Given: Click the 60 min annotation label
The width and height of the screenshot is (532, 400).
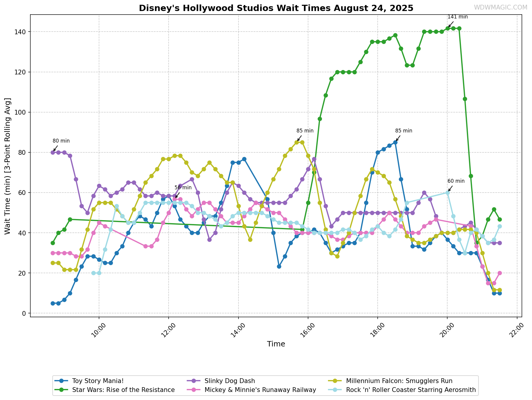Looking at the screenshot, I should 456,181.
